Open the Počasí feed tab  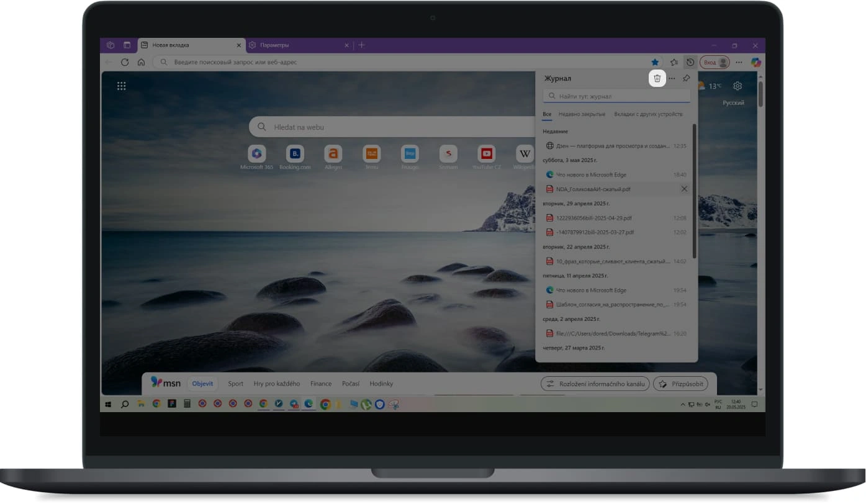pos(351,384)
